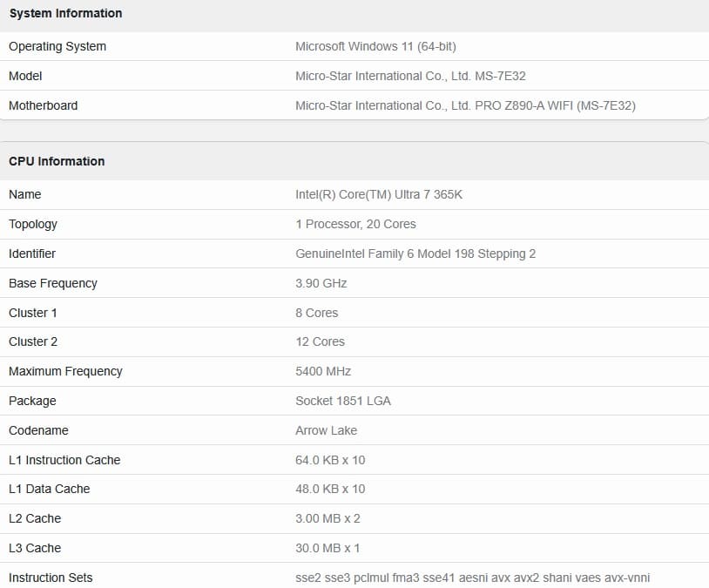Select the Operating System label
The image size is (709, 588).
pos(57,46)
